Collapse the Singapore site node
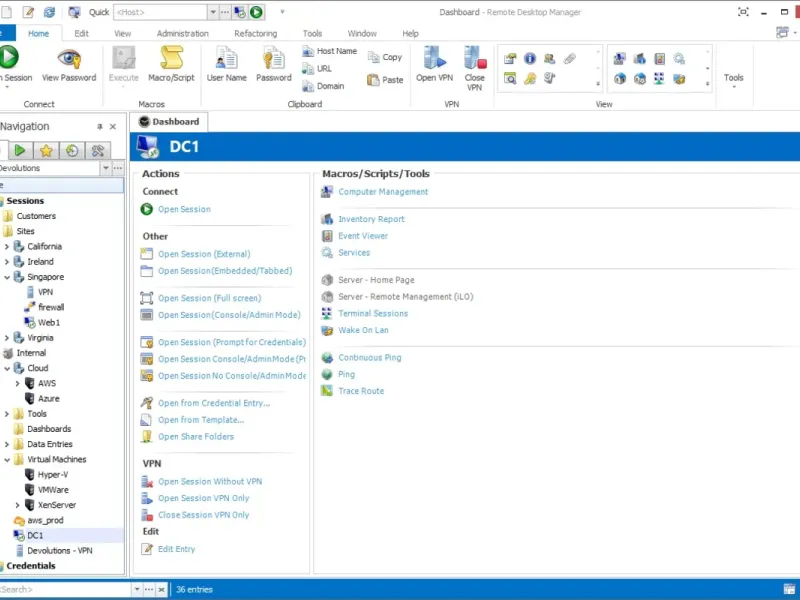The image size is (800, 600). 7,277
